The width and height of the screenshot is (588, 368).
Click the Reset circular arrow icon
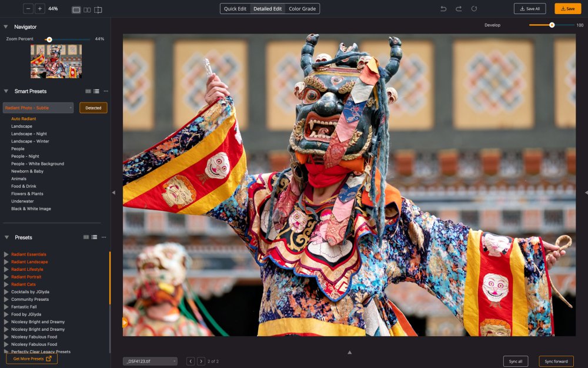[x=474, y=9]
